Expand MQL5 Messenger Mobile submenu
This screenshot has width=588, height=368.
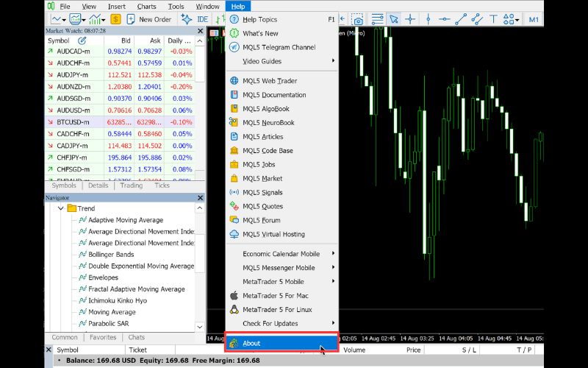pos(282,268)
